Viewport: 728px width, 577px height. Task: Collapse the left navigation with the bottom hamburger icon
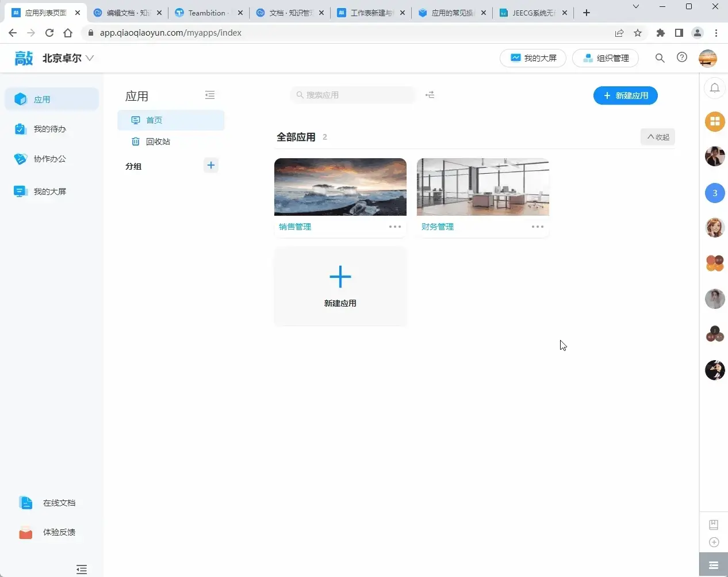click(x=82, y=569)
